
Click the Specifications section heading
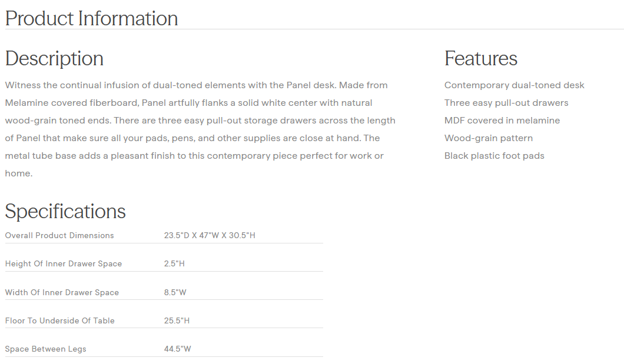tap(65, 211)
